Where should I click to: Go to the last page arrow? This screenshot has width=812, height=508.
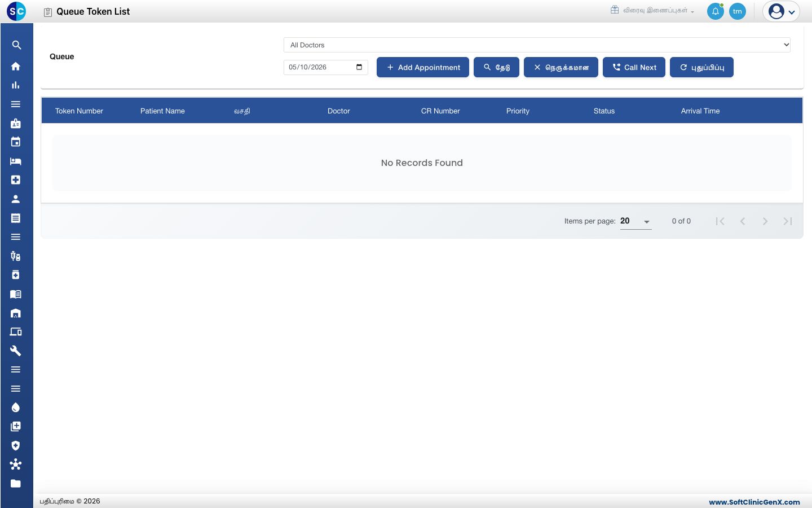[x=788, y=221]
